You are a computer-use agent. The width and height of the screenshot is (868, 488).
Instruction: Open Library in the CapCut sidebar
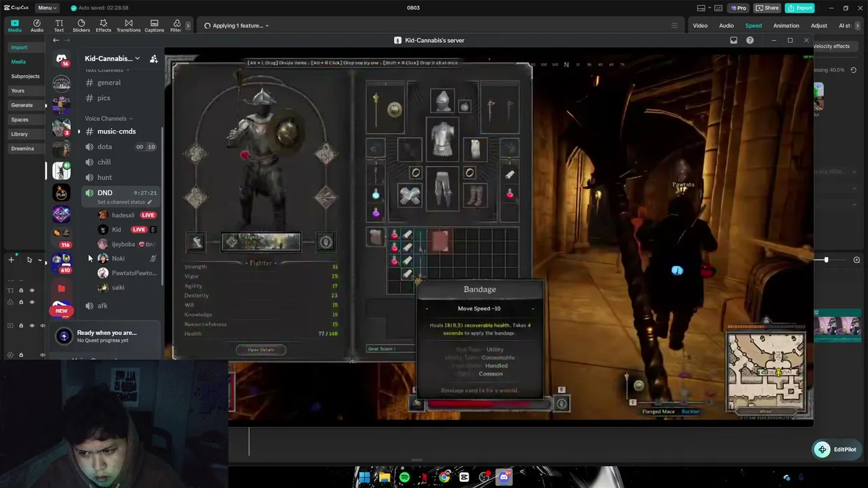point(20,134)
